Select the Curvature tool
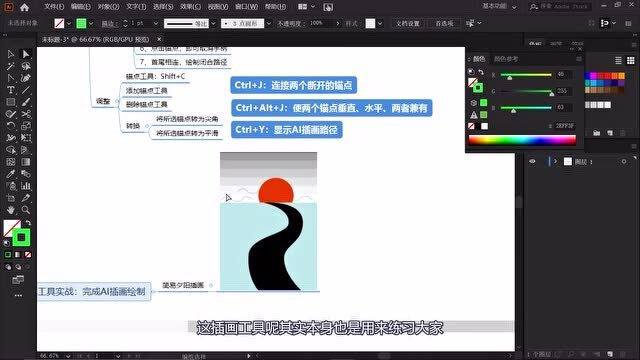Viewport: 640px width, 360px height. (x=26, y=78)
